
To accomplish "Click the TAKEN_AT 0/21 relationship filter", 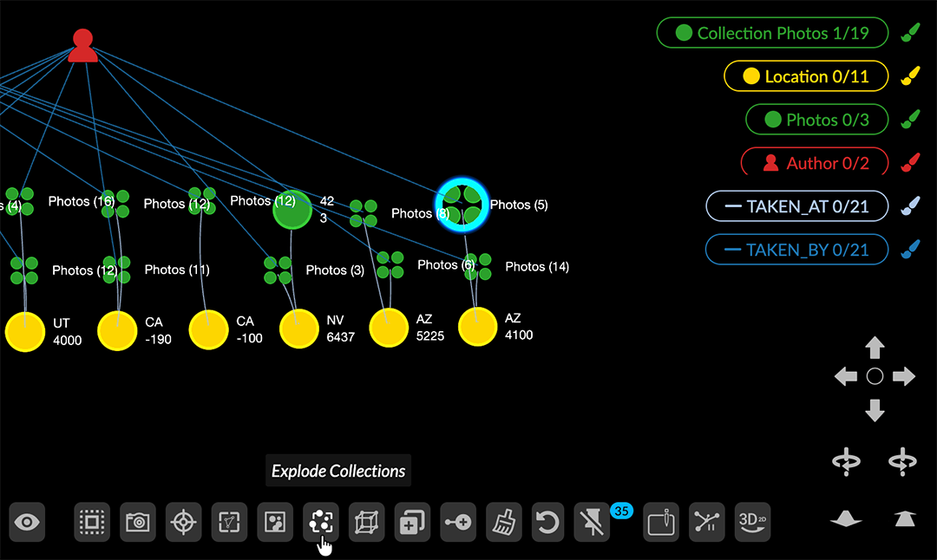I will coord(796,206).
